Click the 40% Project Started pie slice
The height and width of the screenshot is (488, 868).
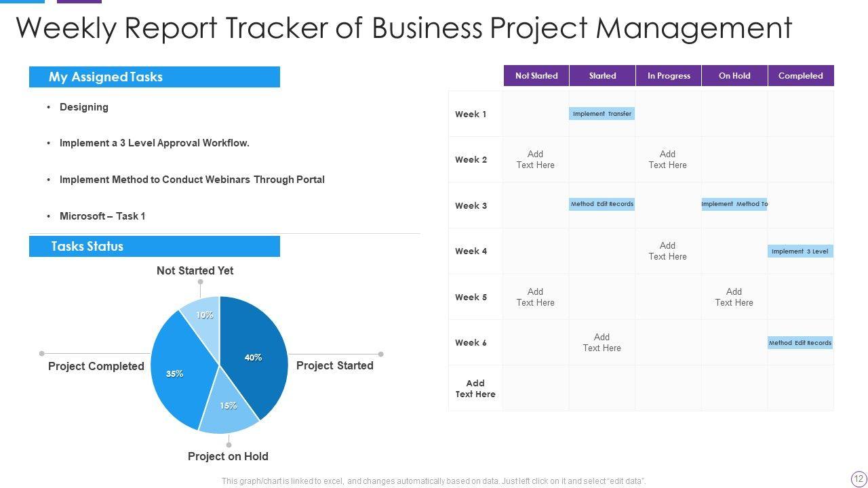[254, 352]
